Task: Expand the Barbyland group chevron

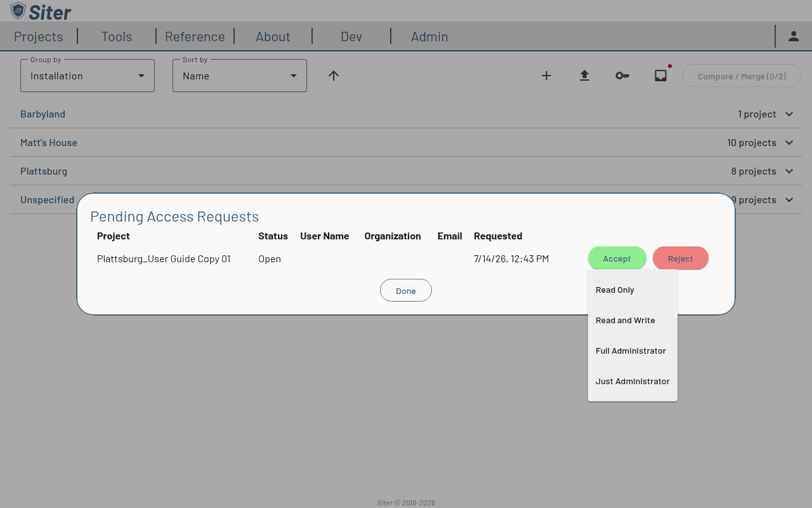Action: [789, 114]
